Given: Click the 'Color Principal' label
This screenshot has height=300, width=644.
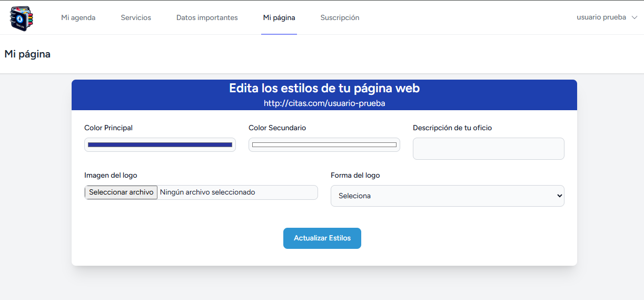Looking at the screenshot, I should 108,128.
